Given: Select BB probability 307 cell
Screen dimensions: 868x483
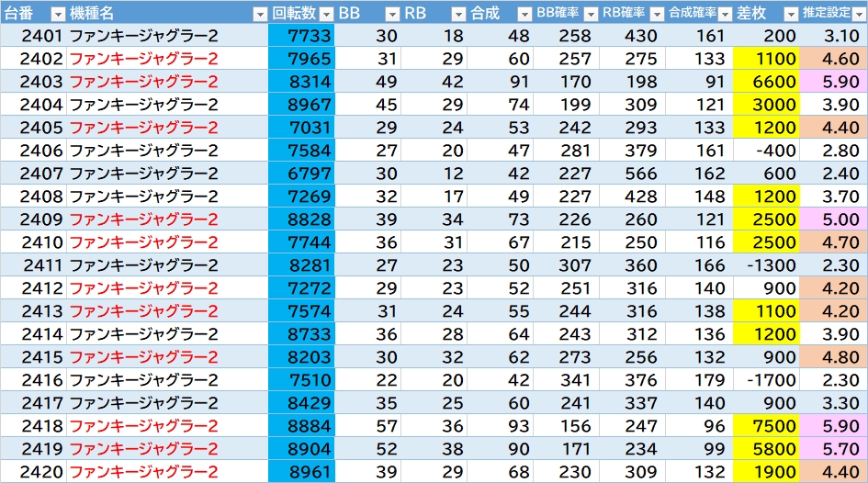Looking at the screenshot, I should click(567, 265).
